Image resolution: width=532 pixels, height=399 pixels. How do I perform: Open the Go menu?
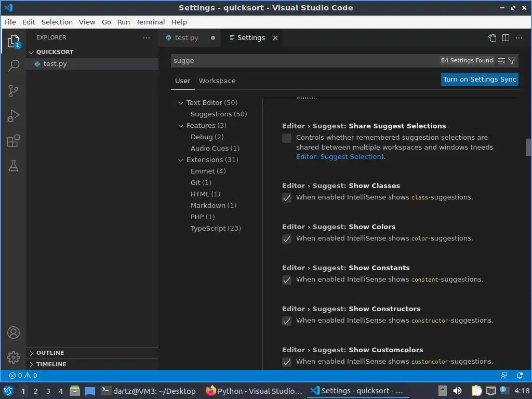(106, 22)
